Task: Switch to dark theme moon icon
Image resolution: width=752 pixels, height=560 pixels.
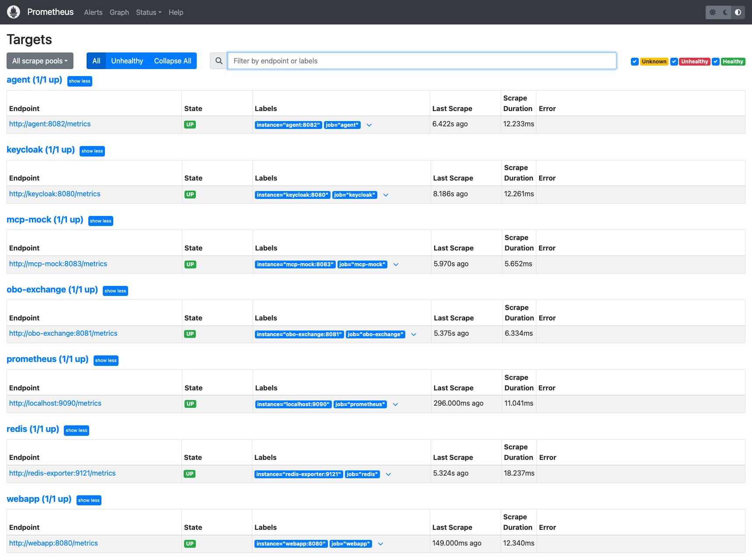Action: tap(725, 12)
